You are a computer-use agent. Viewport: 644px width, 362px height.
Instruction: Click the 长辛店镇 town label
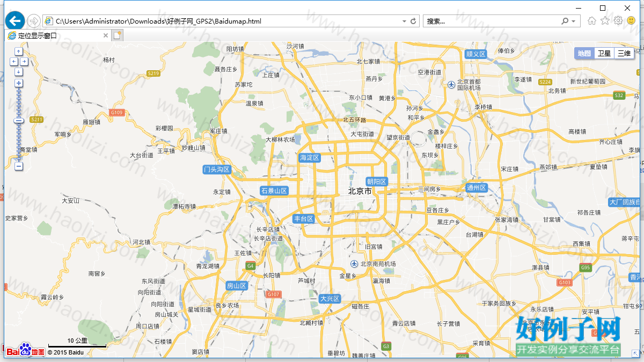(x=268, y=230)
